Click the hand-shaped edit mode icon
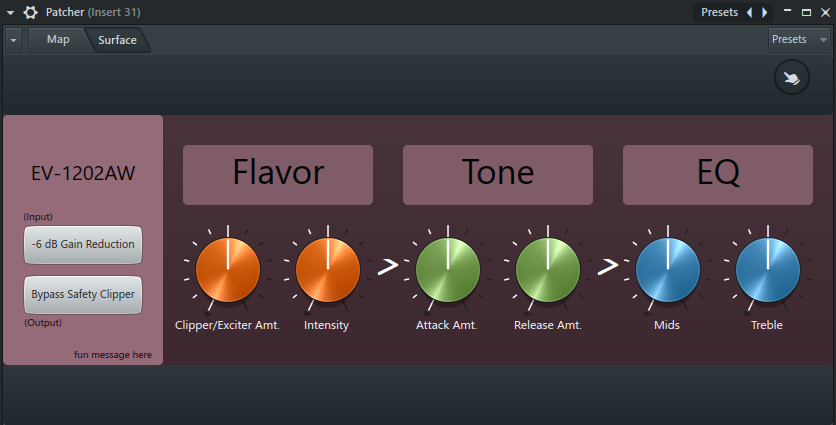The width and height of the screenshot is (836, 425). coord(792,78)
